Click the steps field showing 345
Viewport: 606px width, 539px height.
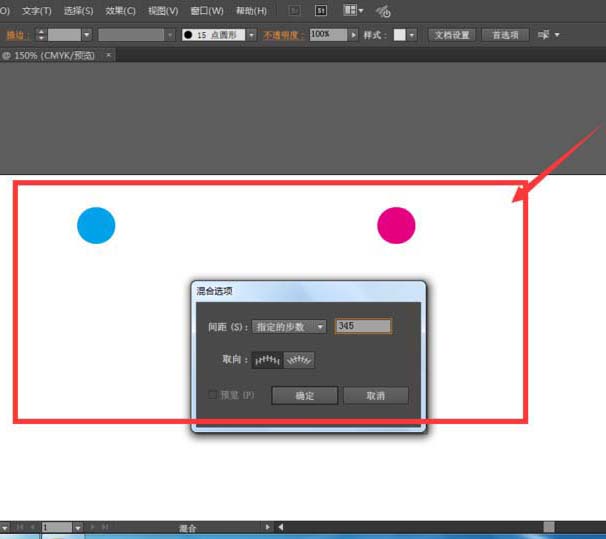363,326
